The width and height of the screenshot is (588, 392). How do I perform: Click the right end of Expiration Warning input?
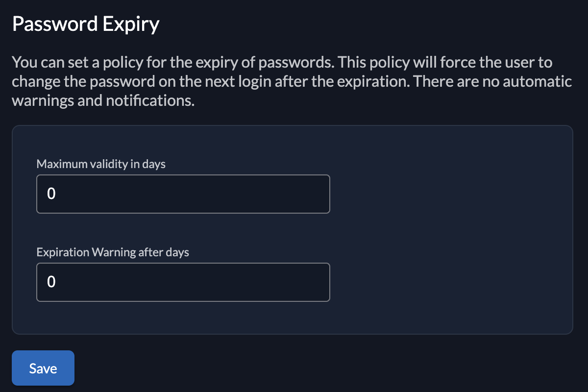318,282
